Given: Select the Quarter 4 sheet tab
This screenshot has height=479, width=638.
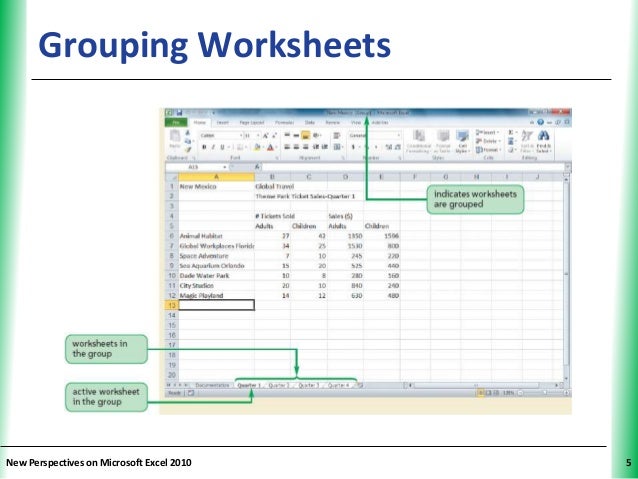Looking at the screenshot, I should click(339, 385).
